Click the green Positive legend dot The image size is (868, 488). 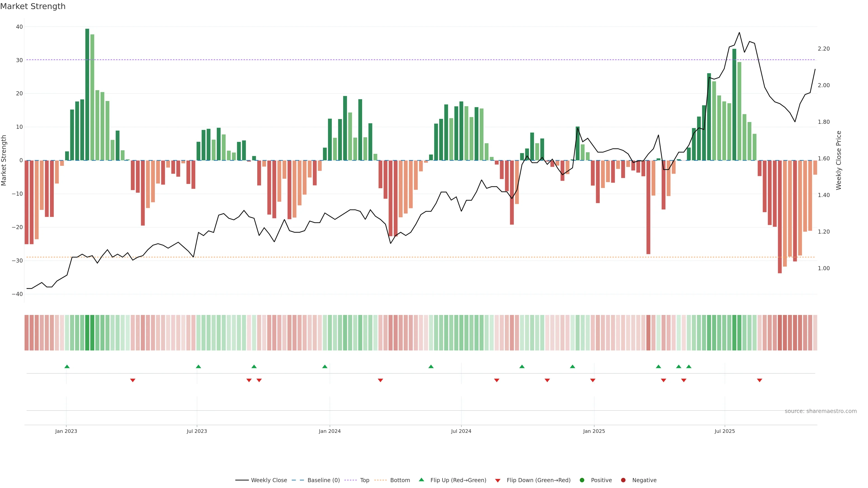[582, 480]
